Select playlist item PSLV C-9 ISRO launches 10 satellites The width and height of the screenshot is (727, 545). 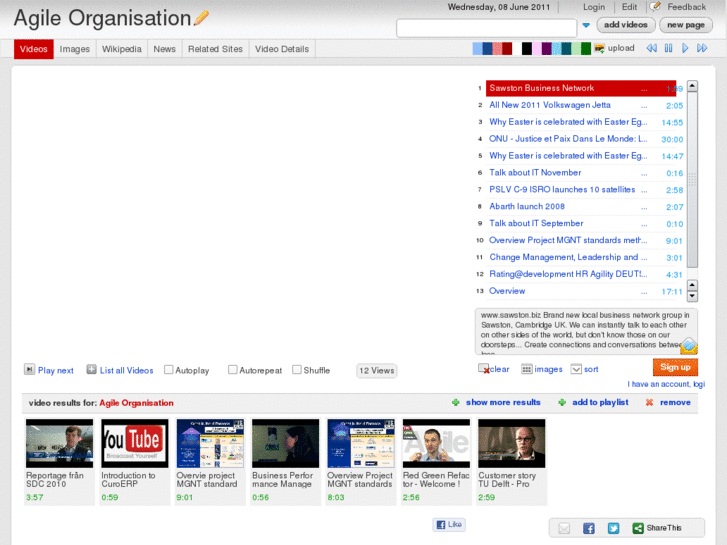(x=581, y=190)
